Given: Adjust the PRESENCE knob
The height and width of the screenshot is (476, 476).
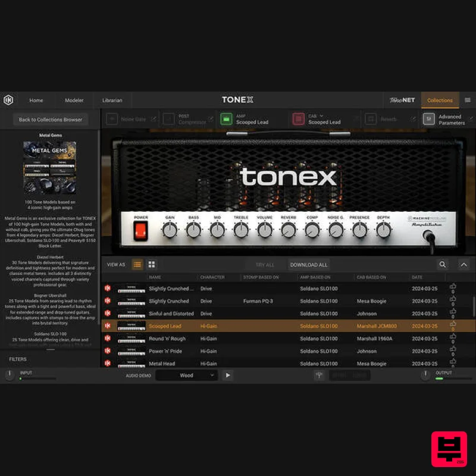Looking at the screenshot, I should (360, 230).
